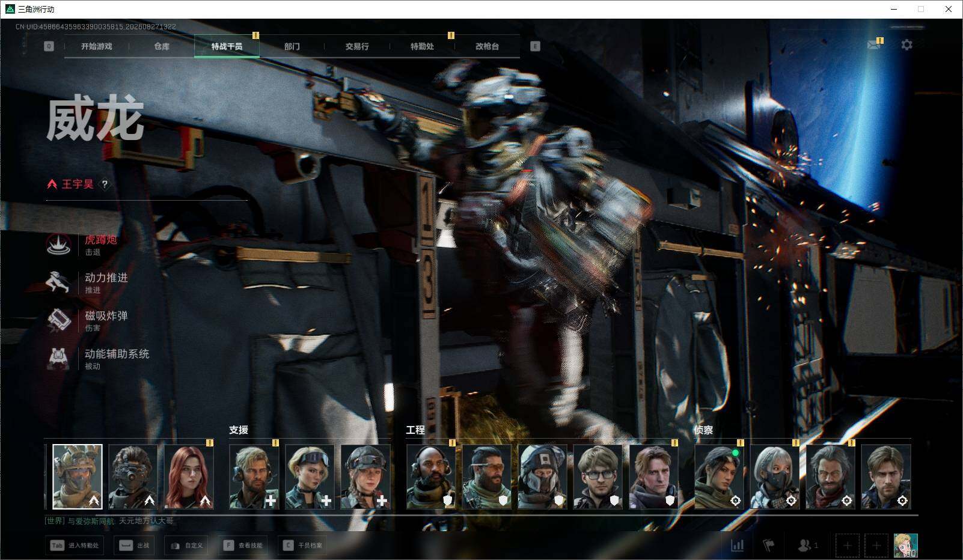Pick the blonde woman with goggles on forehead
This screenshot has width=963, height=560.
pos(310,476)
